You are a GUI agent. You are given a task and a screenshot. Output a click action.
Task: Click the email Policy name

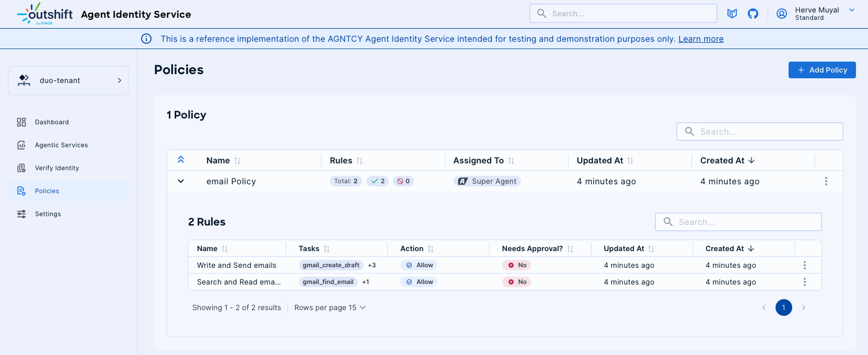pos(231,181)
